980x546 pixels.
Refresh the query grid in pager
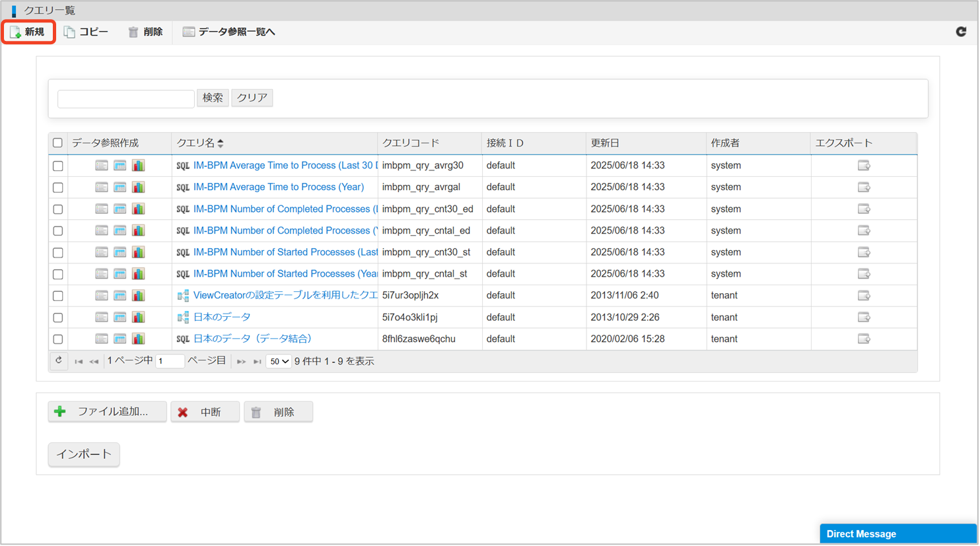pyautogui.click(x=59, y=361)
